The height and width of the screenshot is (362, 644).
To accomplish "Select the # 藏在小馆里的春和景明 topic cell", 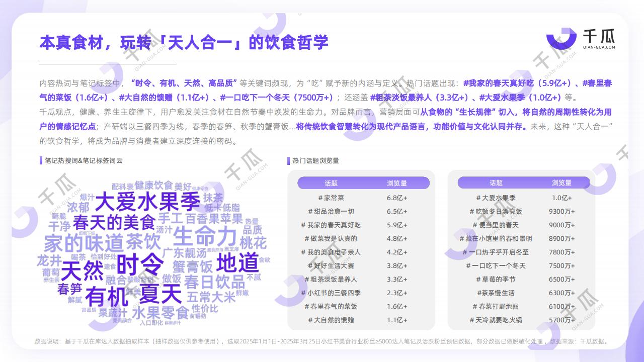I will [x=496, y=239].
